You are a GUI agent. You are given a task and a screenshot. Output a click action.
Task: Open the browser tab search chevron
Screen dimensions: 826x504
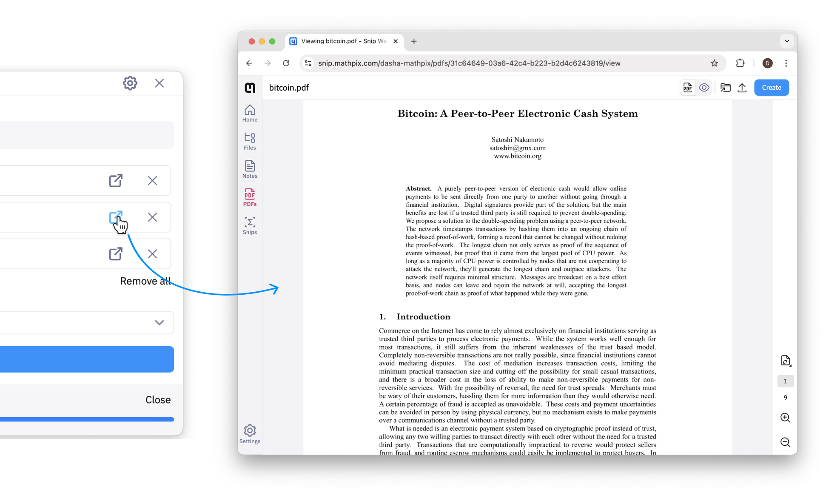[x=787, y=41]
